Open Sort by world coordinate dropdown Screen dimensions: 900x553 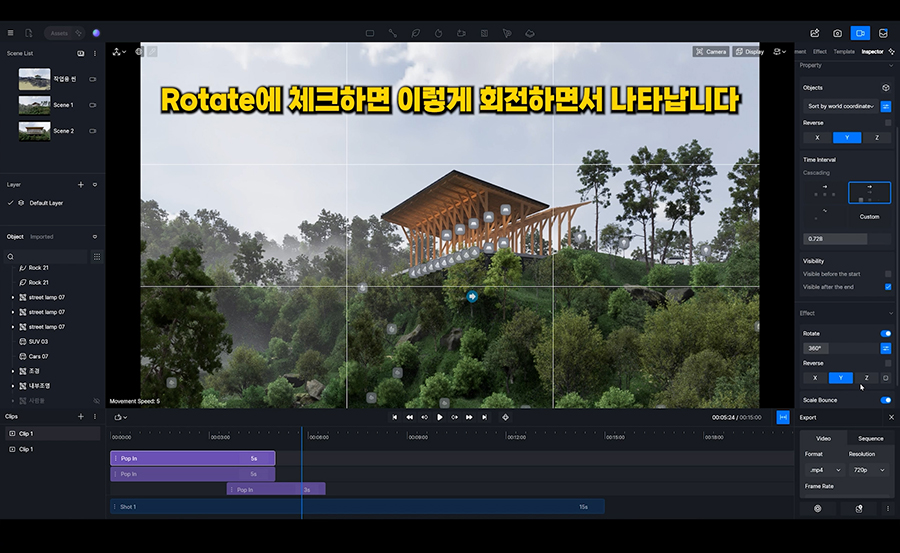click(841, 106)
